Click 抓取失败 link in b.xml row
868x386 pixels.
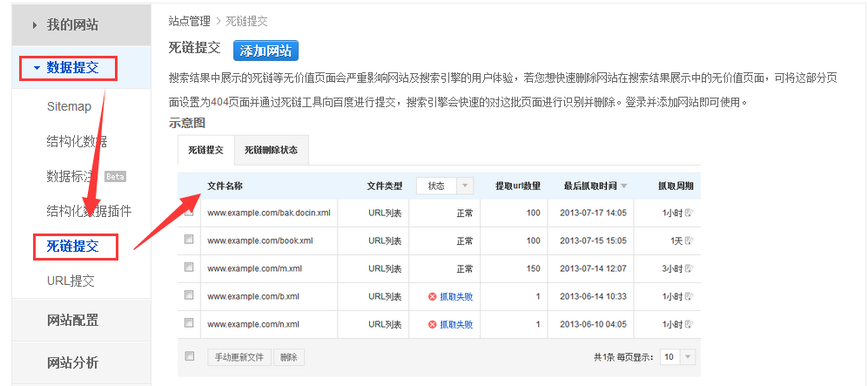coord(456,296)
